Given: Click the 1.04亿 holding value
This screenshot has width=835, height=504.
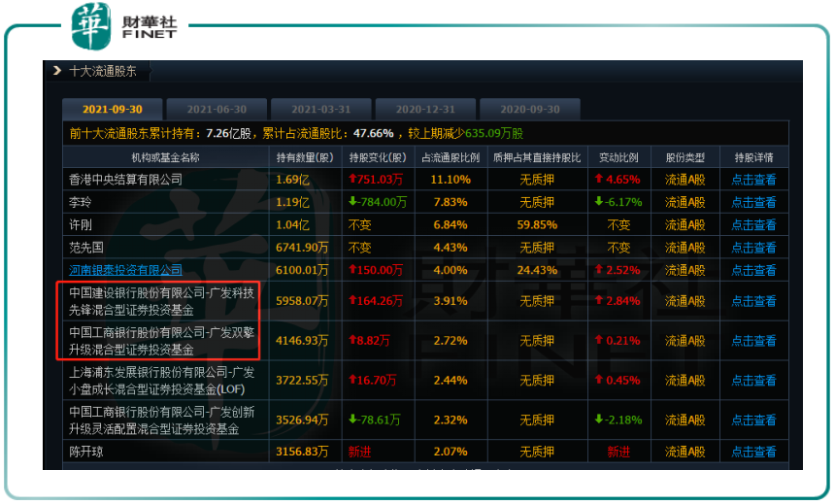Looking at the screenshot, I should [x=292, y=225].
